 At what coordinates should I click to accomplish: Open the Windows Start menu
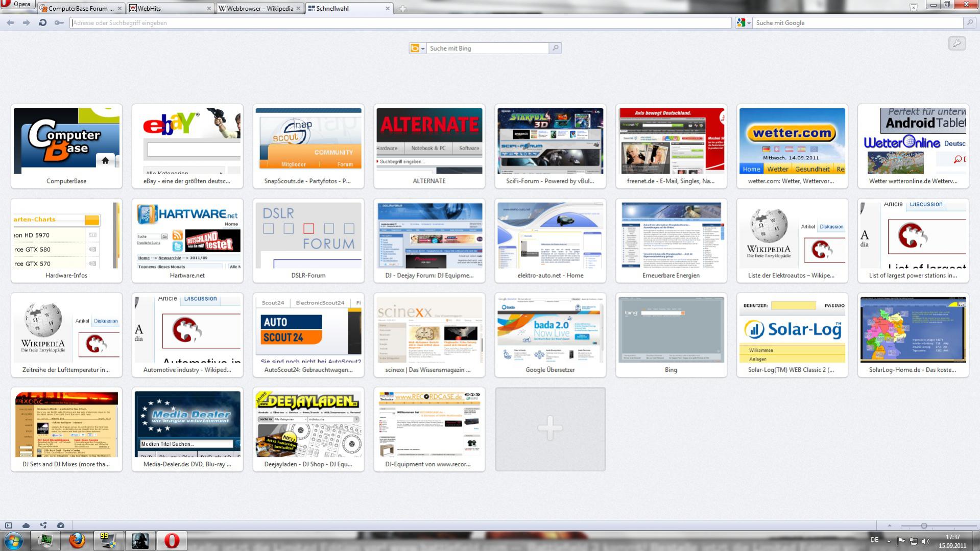click(x=14, y=541)
